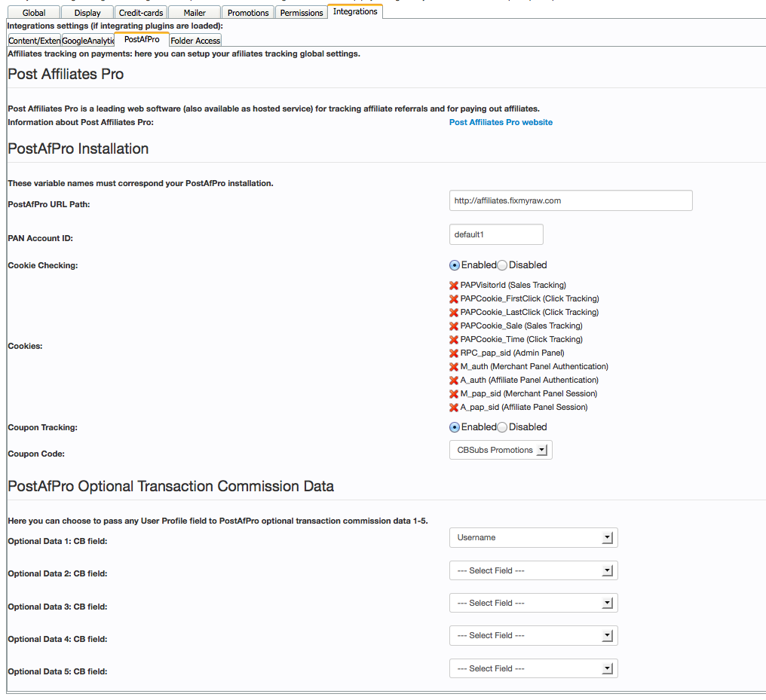Switch to the Global tab
The width and height of the screenshot is (766, 700).
(x=34, y=13)
